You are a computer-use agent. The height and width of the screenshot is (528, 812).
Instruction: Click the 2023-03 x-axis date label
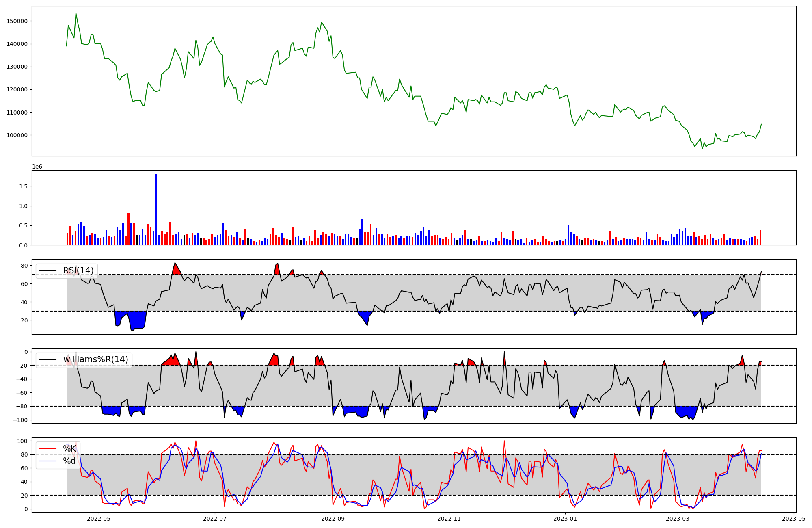[678, 519]
